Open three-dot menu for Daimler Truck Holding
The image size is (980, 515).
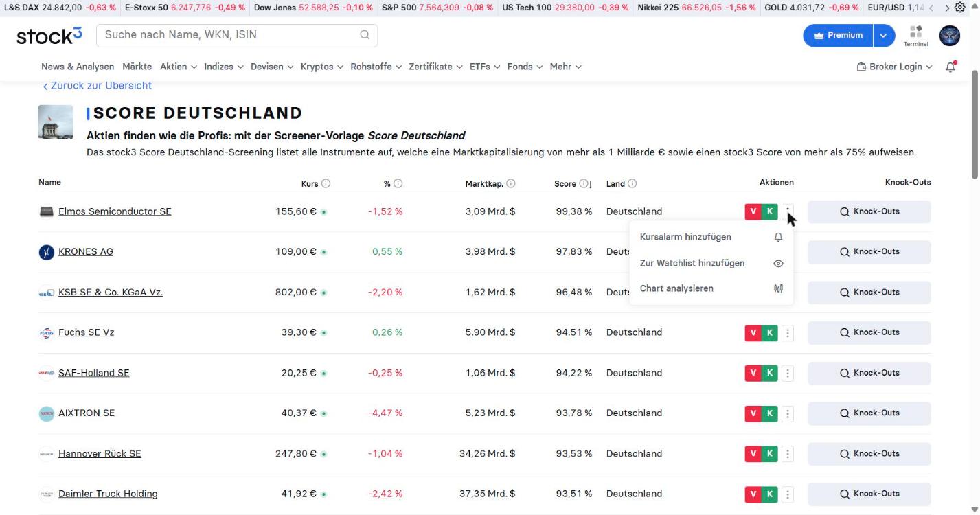click(788, 494)
